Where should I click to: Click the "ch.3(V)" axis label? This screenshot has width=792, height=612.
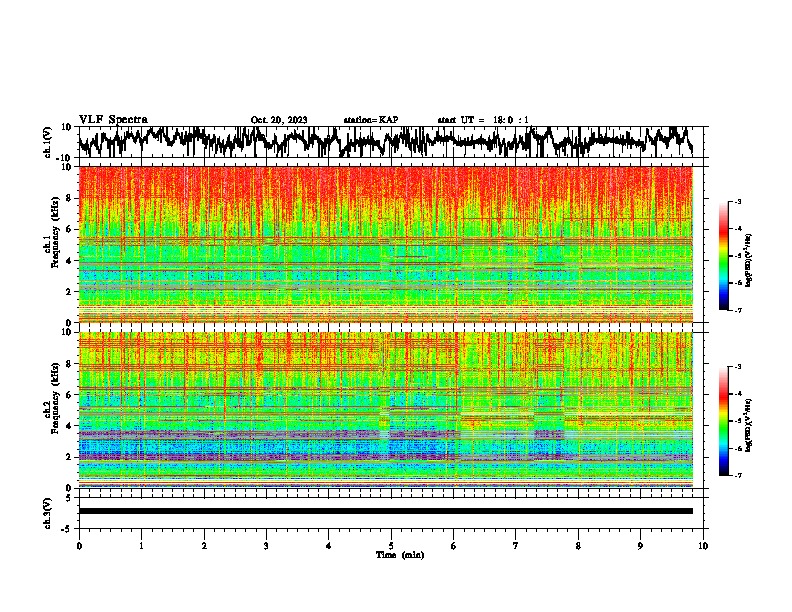[x=48, y=513]
